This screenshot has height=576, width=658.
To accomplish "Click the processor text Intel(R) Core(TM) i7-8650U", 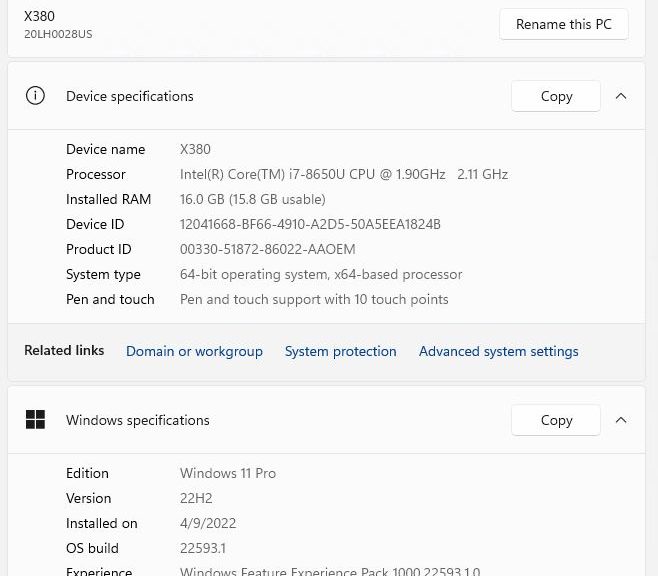I will tap(262, 174).
